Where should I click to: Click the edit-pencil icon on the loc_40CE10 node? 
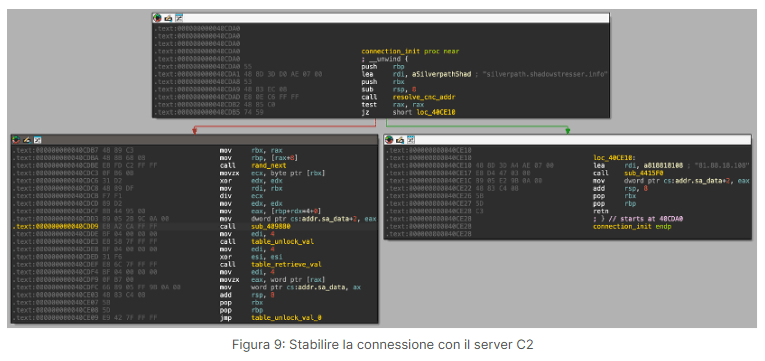click(401, 140)
